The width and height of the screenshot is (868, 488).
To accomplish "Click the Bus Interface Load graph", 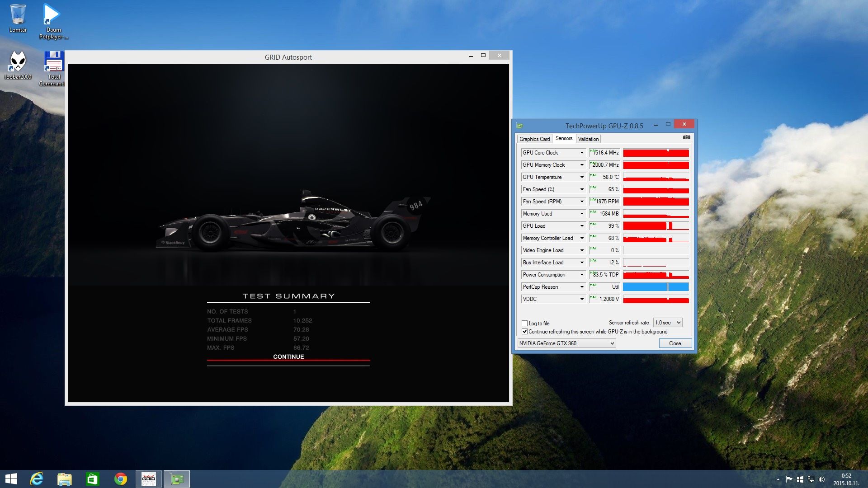I will click(656, 263).
